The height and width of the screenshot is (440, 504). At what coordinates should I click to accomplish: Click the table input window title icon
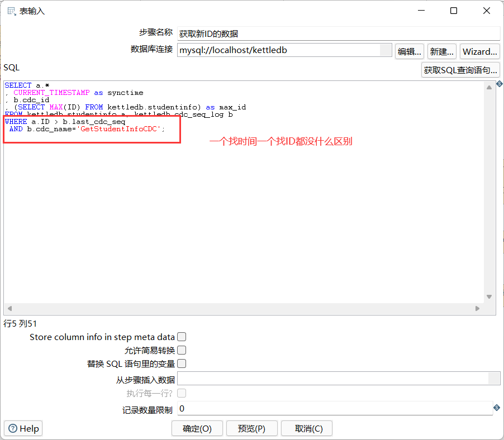(x=12, y=11)
